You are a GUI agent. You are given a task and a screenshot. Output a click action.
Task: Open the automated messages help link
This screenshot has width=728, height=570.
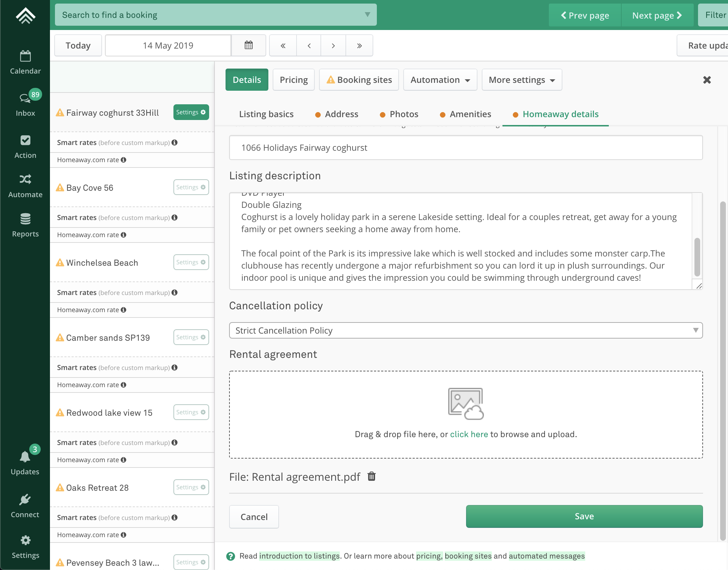pyautogui.click(x=547, y=556)
